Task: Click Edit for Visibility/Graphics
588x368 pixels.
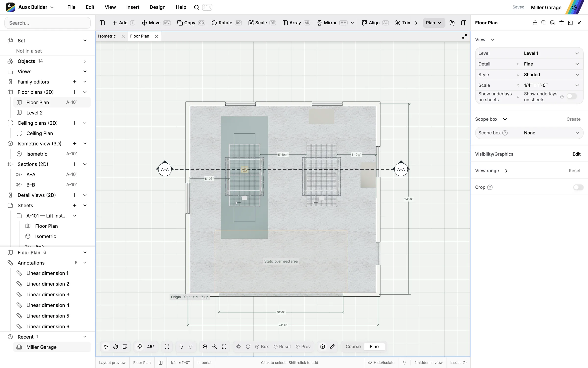Action: (576, 154)
